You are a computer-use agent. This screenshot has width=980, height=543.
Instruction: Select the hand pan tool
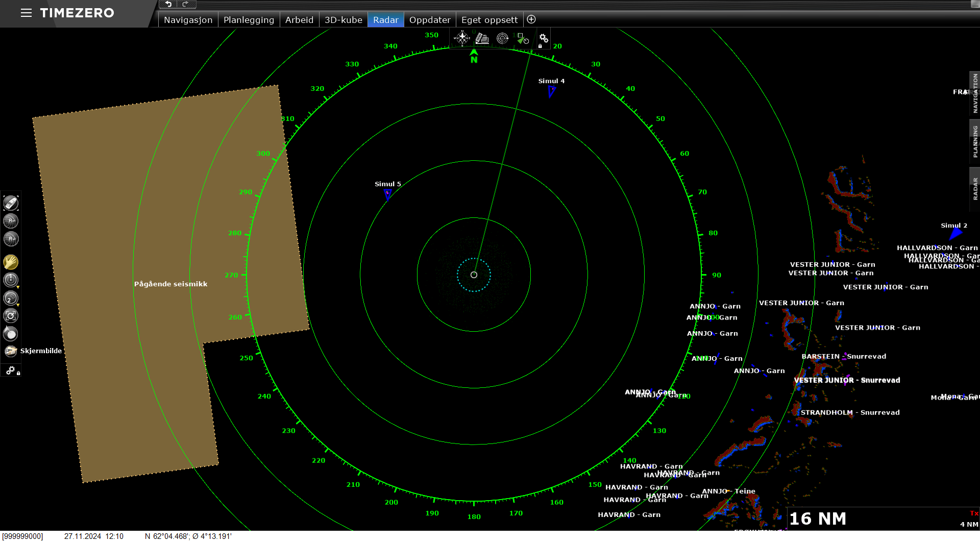[11, 262]
